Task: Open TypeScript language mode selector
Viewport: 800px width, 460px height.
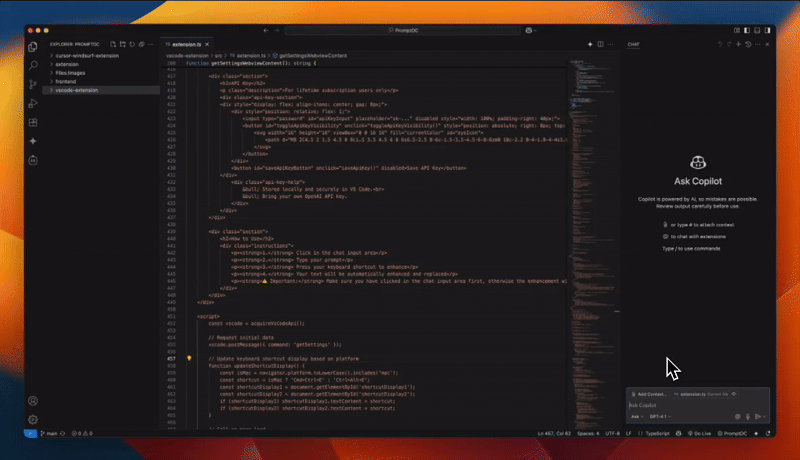Action: click(657, 433)
